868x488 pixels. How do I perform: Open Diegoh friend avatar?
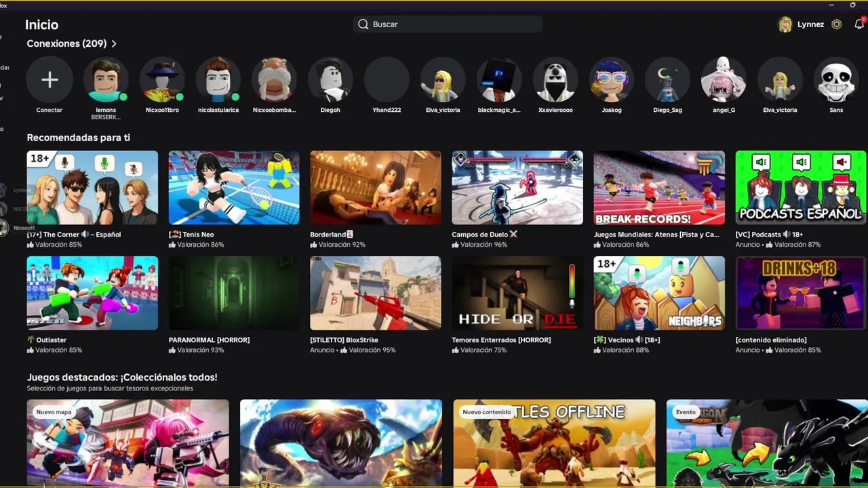tap(330, 80)
